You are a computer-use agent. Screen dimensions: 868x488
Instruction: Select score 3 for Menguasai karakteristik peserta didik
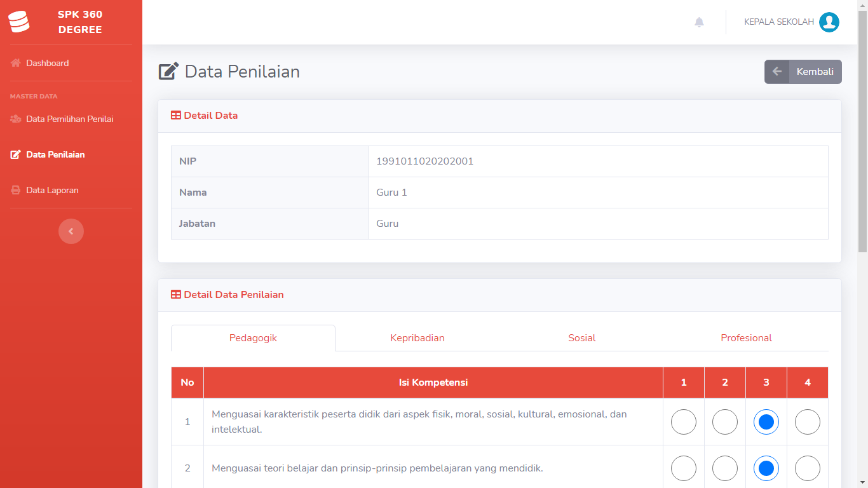[x=766, y=422]
